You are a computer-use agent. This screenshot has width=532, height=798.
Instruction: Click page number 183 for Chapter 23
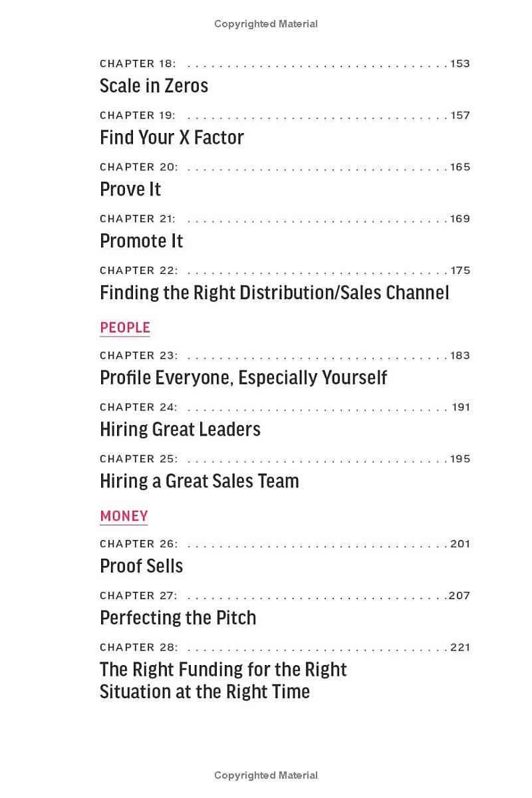pyautogui.click(x=460, y=355)
